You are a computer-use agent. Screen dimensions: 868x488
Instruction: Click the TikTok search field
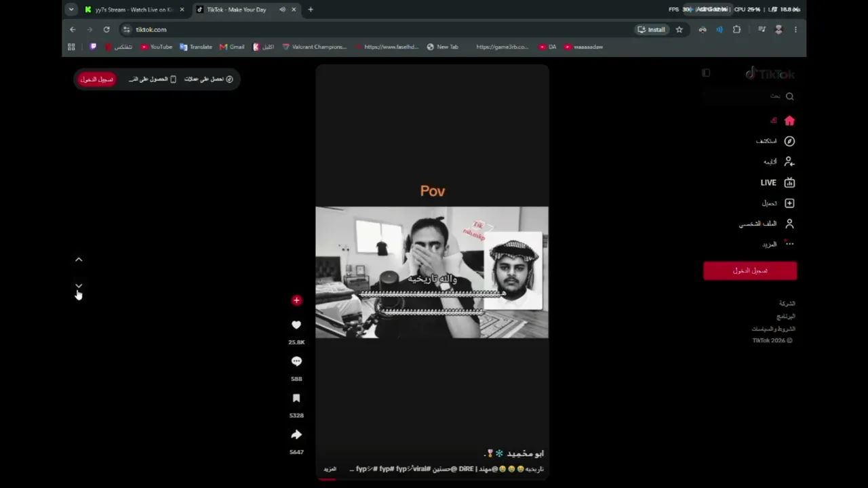coord(750,96)
